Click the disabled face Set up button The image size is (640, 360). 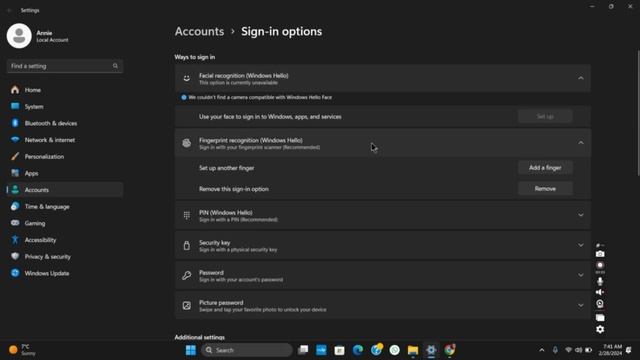(x=545, y=116)
